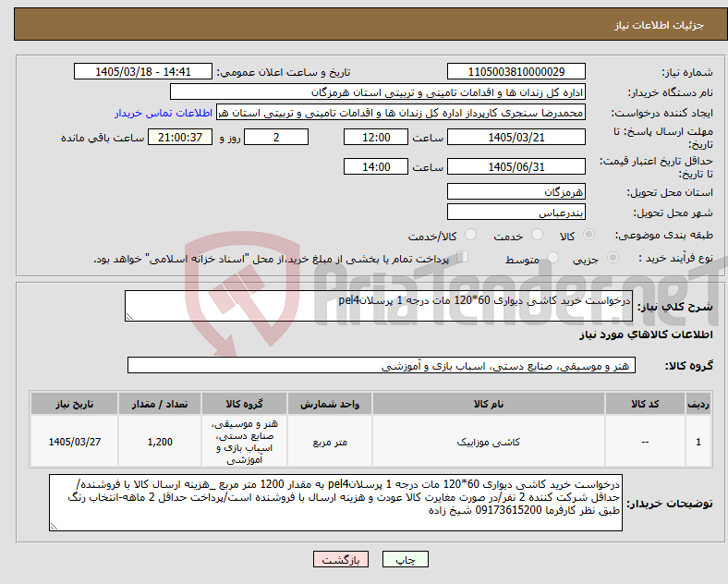Click the متر مربع unit cell
The image size is (728, 584).
330,442
